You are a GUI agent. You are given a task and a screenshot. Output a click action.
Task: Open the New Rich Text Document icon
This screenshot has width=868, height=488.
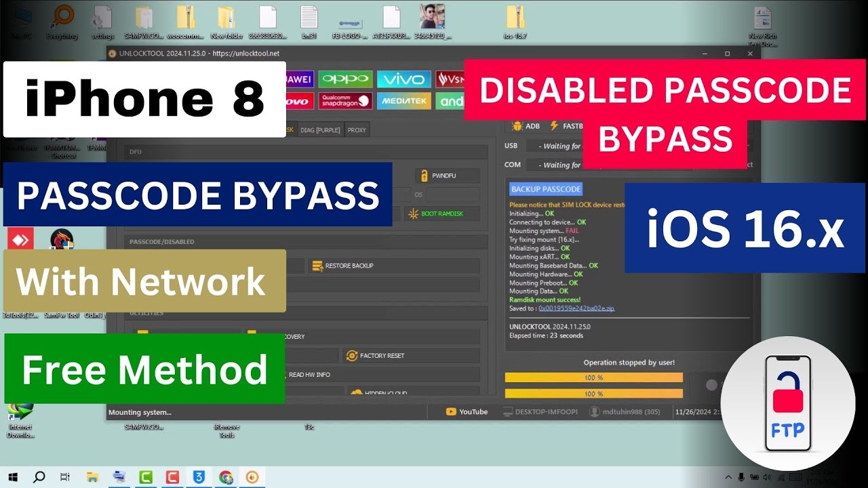(763, 26)
